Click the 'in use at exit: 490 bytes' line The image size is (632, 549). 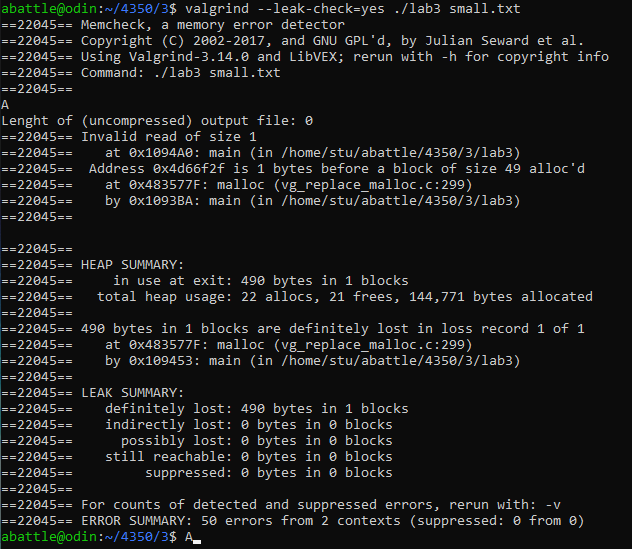pos(261,281)
